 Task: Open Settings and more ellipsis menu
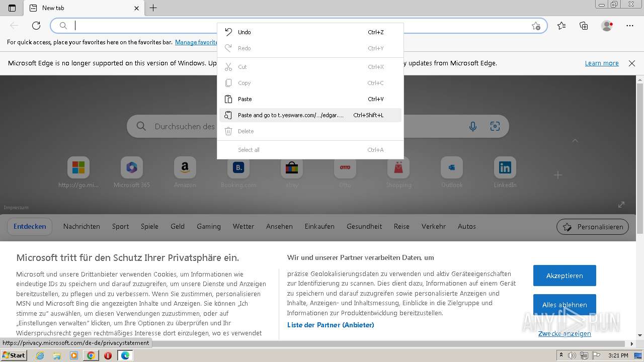tap(630, 26)
